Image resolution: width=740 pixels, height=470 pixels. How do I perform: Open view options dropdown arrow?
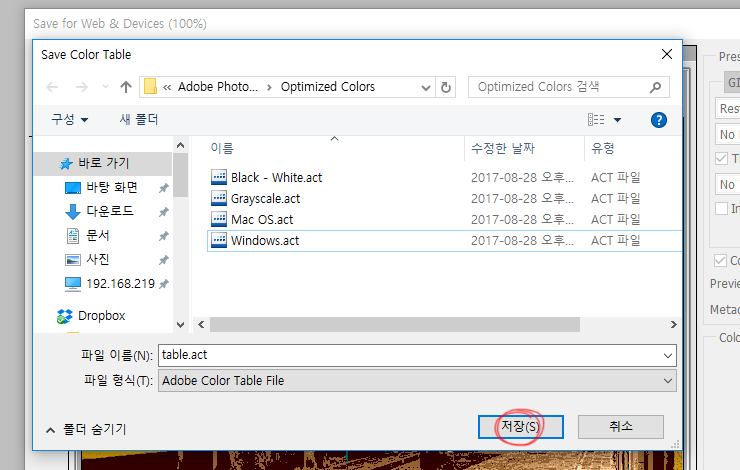pyautogui.click(x=617, y=120)
